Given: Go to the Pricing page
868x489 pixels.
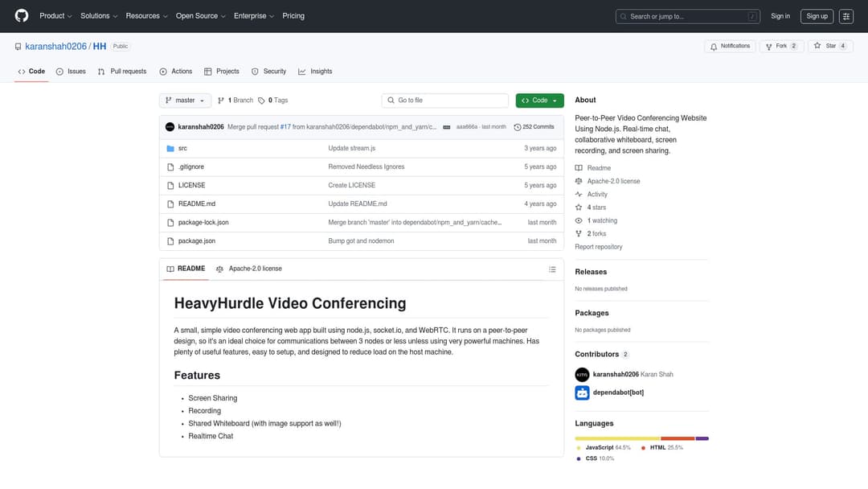Looking at the screenshot, I should click(x=293, y=16).
